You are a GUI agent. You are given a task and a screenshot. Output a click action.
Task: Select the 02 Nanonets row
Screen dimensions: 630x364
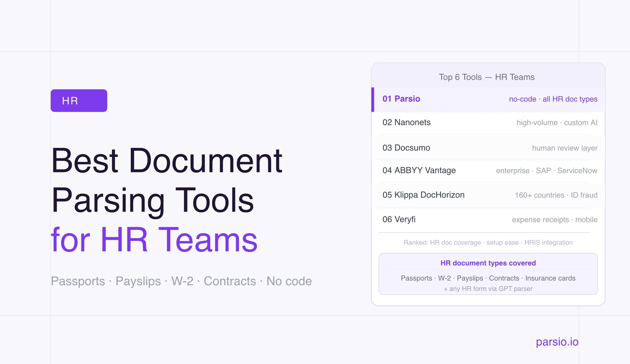click(x=488, y=123)
